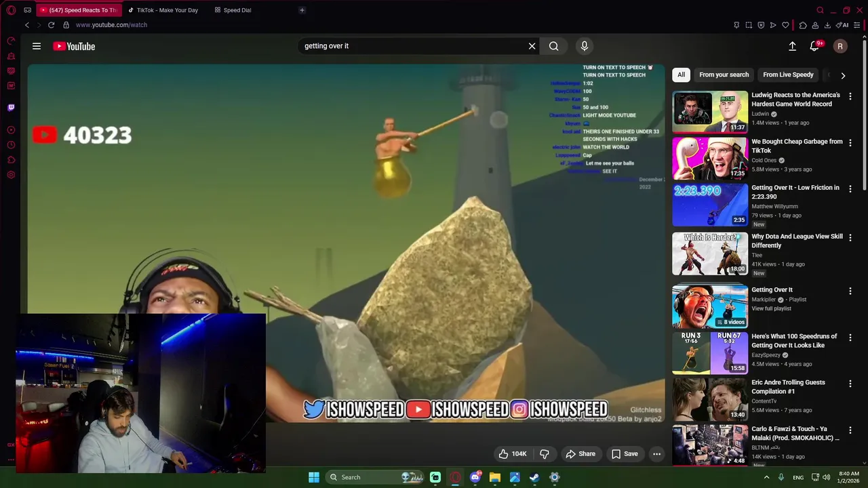Open the AI assistant toolbar button
868x488 pixels.
coord(842,25)
